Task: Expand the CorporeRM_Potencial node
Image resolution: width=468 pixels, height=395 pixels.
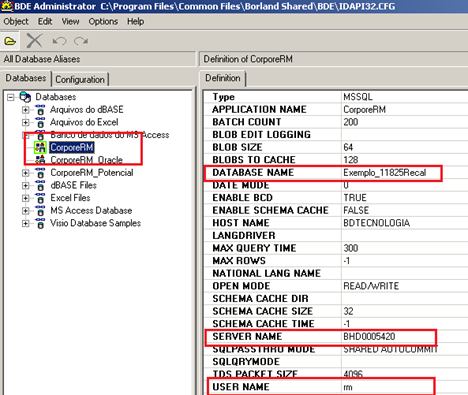Action: (x=25, y=173)
